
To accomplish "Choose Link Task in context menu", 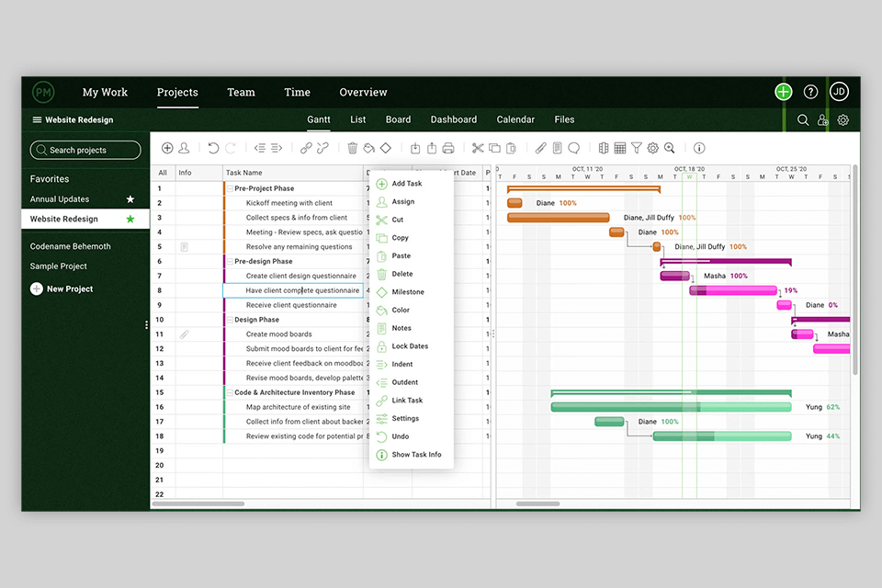I will click(x=407, y=400).
